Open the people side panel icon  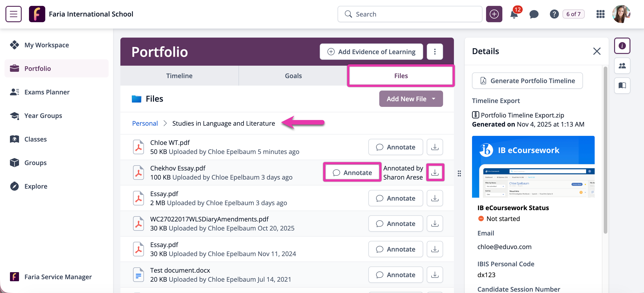coord(622,66)
